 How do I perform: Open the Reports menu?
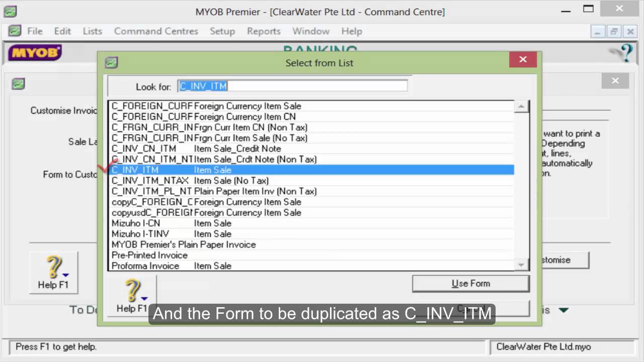[264, 31]
